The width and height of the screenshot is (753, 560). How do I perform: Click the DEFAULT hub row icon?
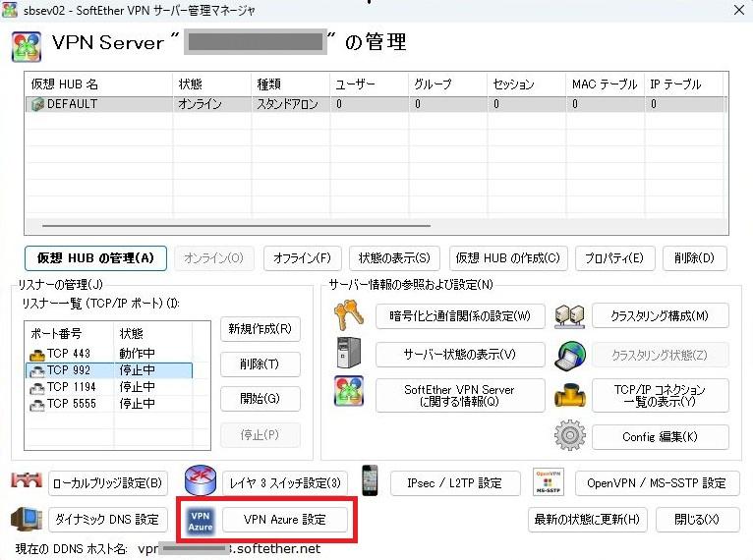coord(37,104)
